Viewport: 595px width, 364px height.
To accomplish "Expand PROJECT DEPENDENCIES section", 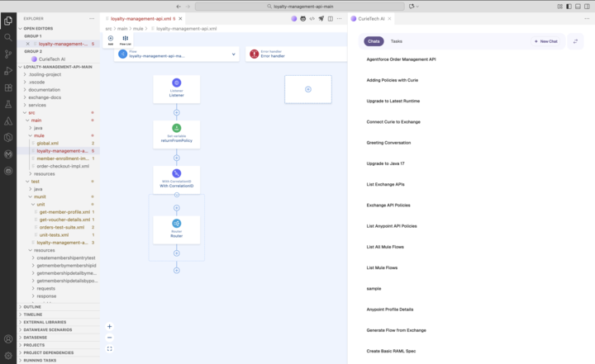I will coord(59,352).
